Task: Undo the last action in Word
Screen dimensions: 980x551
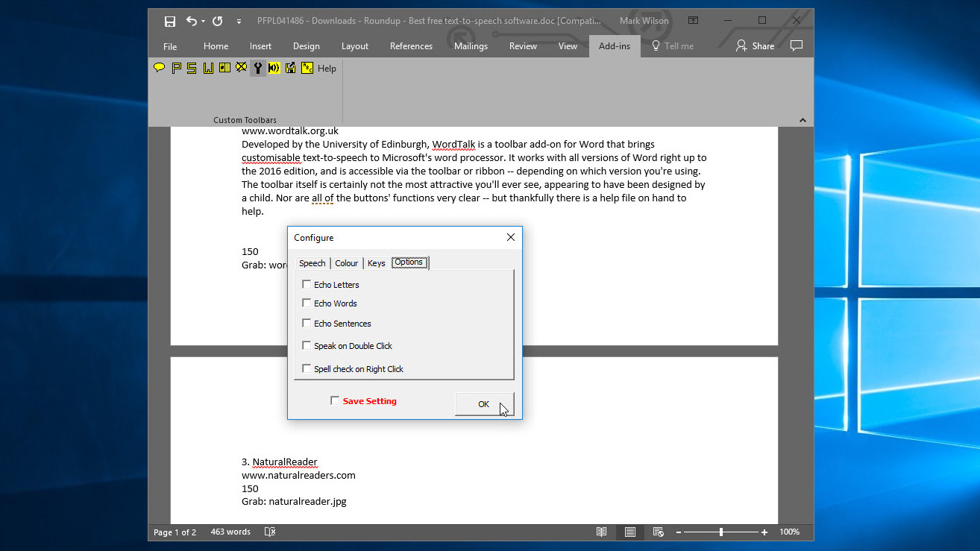Action: point(192,21)
